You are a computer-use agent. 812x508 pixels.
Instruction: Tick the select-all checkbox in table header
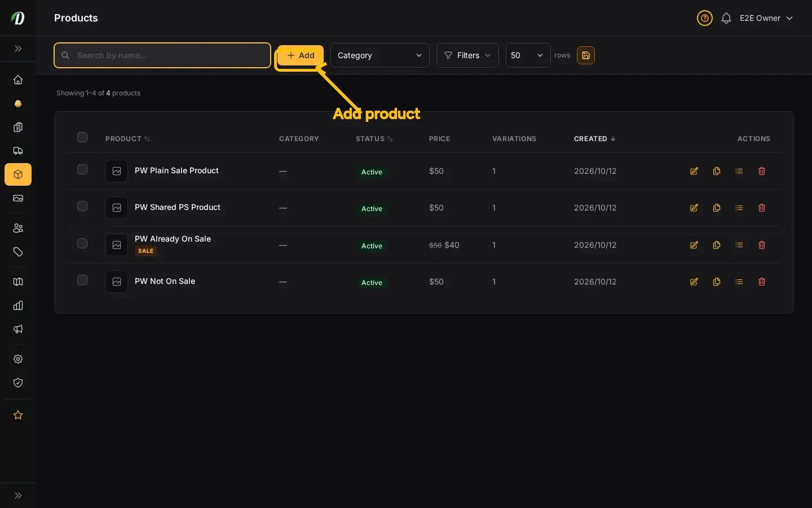(82, 137)
